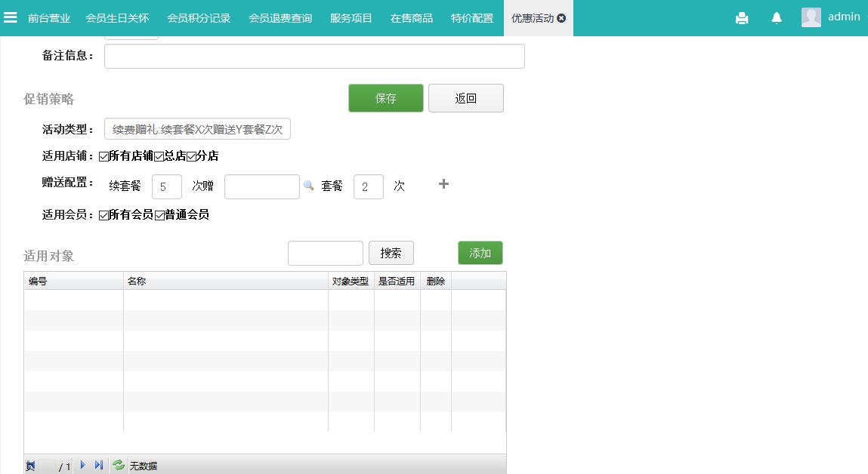868x474 pixels.
Task: Toggle the 分店 checkbox
Action: [x=191, y=156]
